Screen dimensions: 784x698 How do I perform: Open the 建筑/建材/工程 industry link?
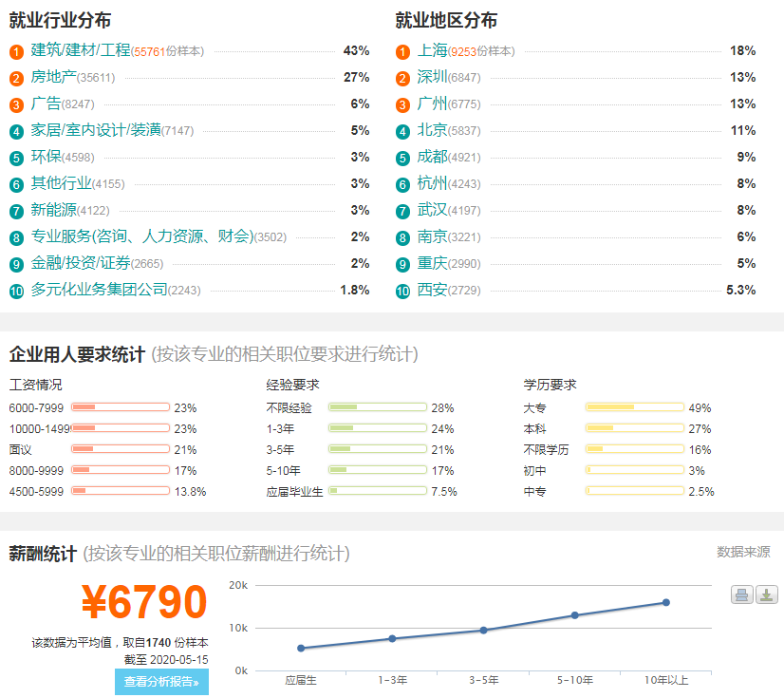click(81, 50)
